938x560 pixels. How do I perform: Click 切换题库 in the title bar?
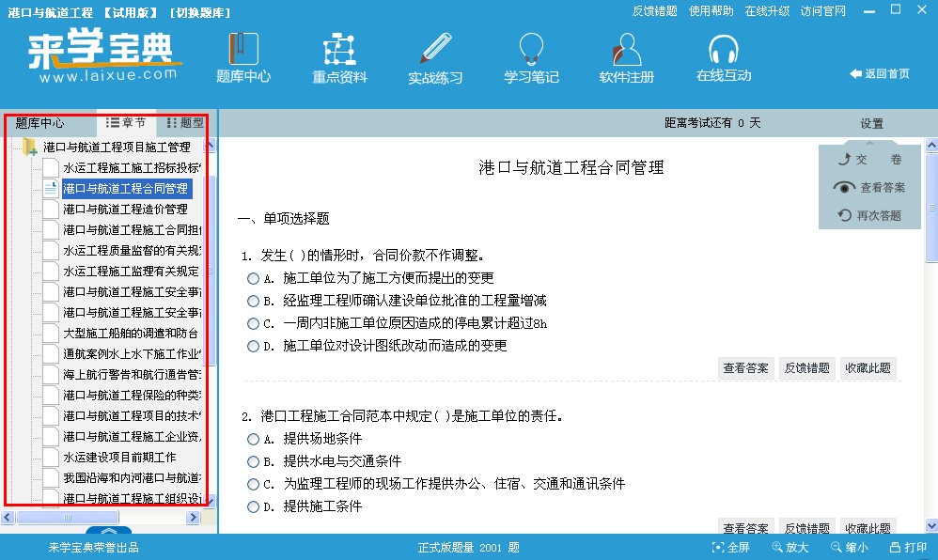point(200,12)
